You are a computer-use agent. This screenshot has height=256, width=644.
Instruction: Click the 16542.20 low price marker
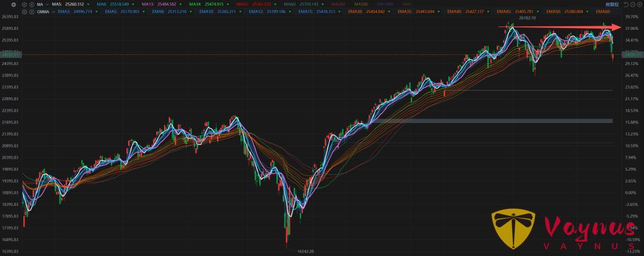305,251
